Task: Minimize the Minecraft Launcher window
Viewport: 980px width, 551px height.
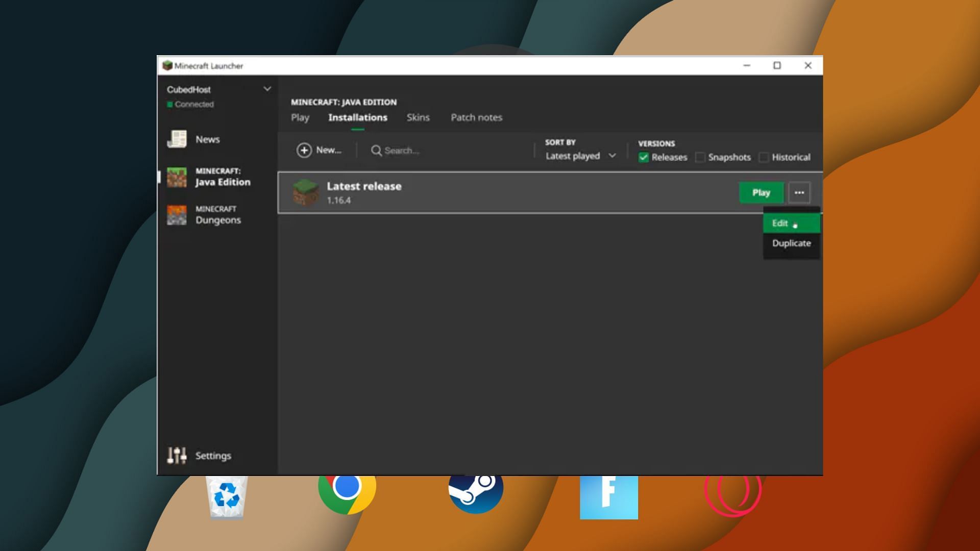Action: 747,65
